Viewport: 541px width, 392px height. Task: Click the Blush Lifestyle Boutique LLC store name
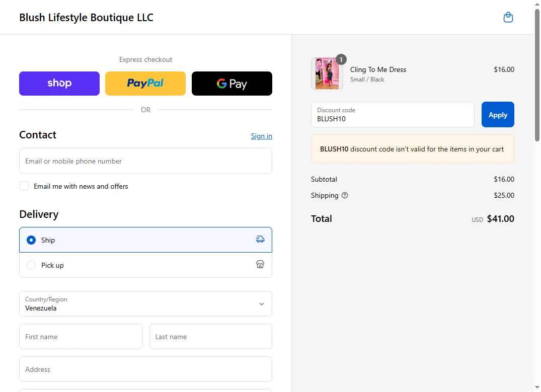86,17
